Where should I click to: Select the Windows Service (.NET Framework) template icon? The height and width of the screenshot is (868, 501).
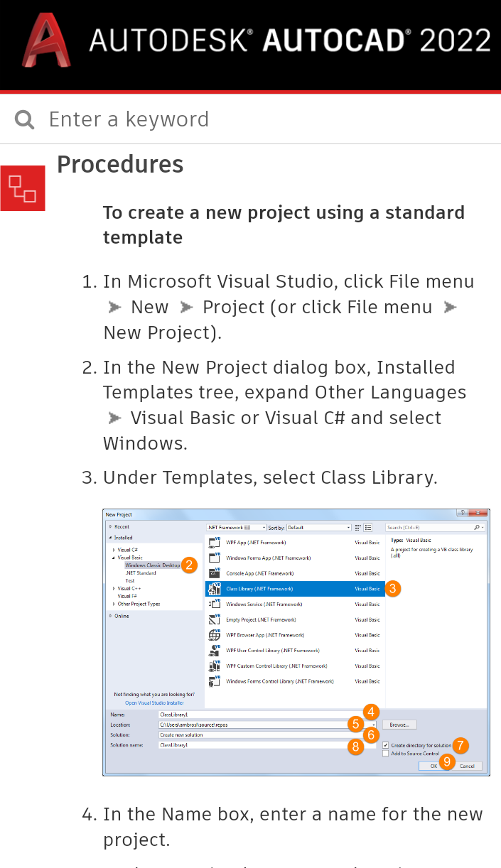(213, 604)
